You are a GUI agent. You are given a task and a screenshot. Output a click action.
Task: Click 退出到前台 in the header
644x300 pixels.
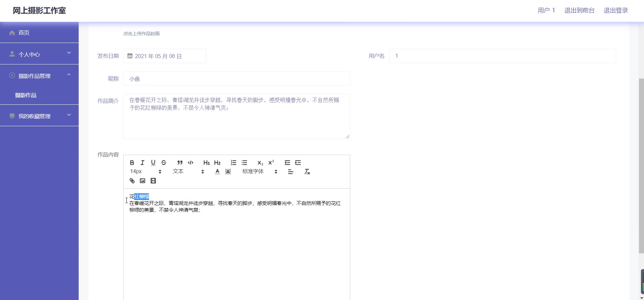tap(579, 10)
